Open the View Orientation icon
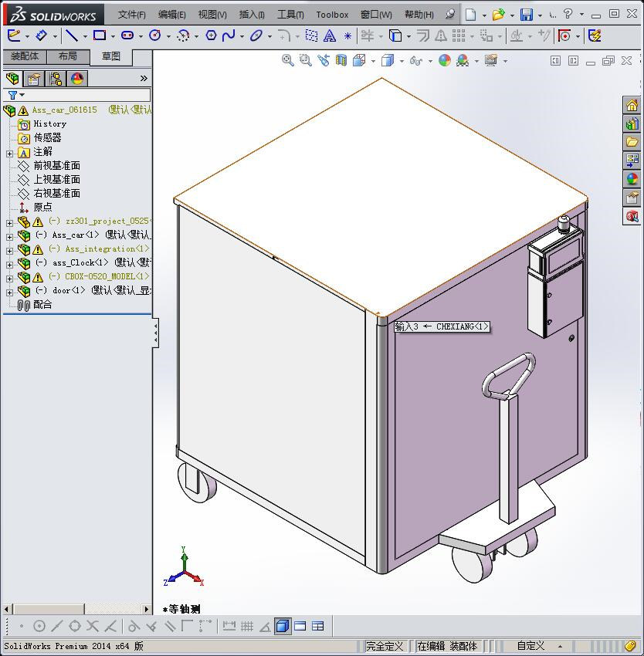Screen dimensions: 644x656 pos(359,61)
